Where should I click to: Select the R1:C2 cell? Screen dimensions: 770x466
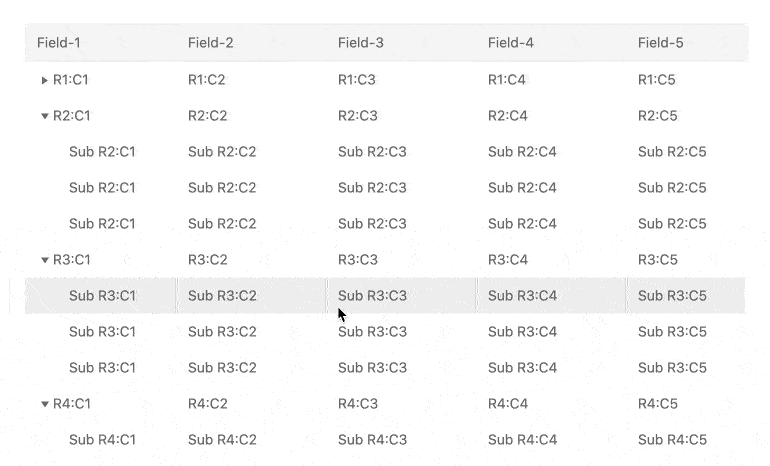(206, 80)
